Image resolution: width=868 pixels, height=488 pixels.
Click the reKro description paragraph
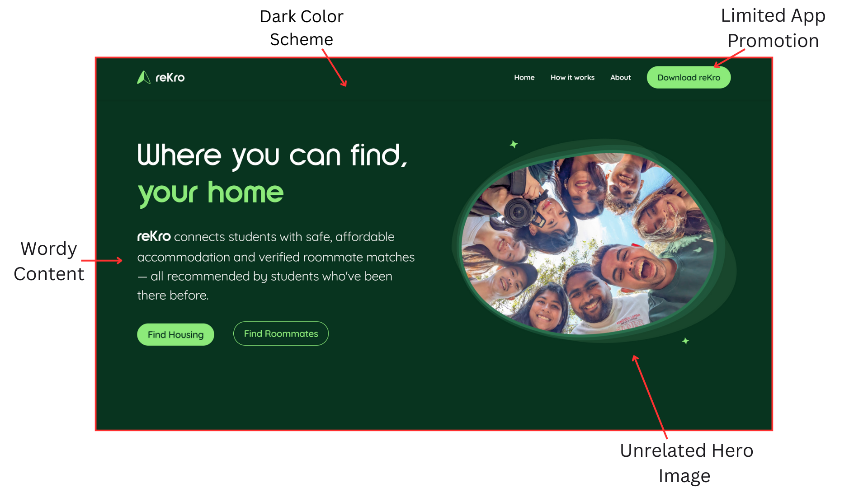pos(276,266)
